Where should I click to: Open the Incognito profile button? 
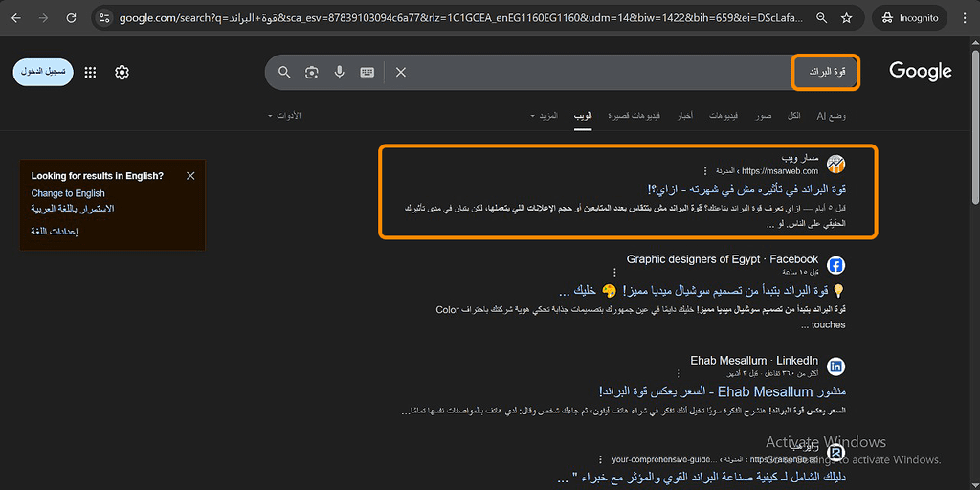coord(909,18)
